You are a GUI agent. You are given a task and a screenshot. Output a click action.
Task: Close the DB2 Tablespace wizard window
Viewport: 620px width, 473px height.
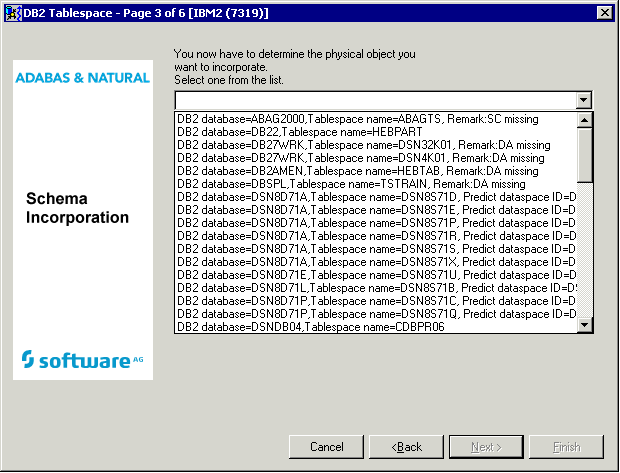pos(604,11)
